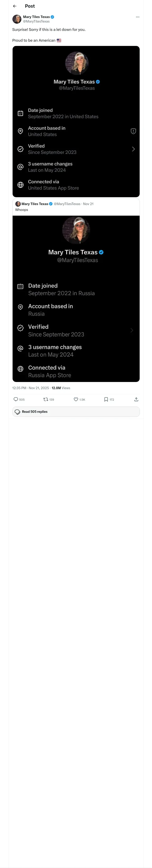Click blue verified badge beside author name
The width and height of the screenshot is (152, 868).
52,17
